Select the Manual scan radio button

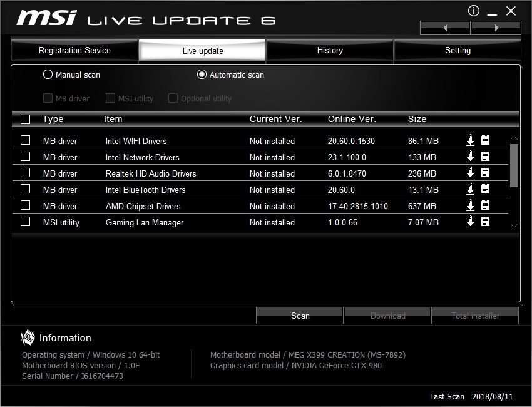point(48,75)
